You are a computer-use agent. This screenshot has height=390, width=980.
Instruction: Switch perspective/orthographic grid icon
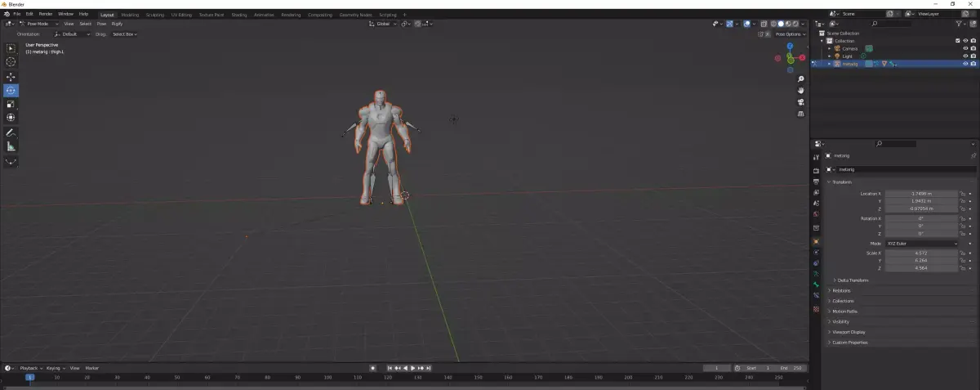pyautogui.click(x=801, y=114)
